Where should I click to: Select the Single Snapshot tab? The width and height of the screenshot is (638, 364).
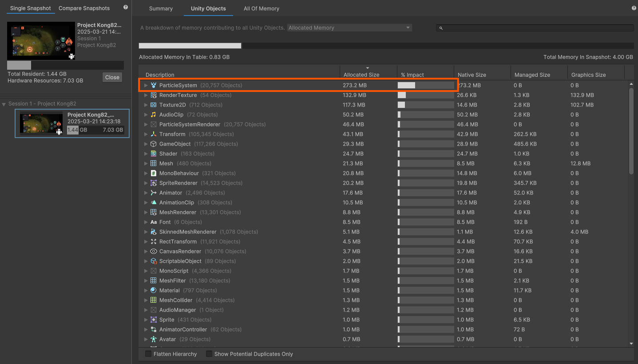pos(31,8)
